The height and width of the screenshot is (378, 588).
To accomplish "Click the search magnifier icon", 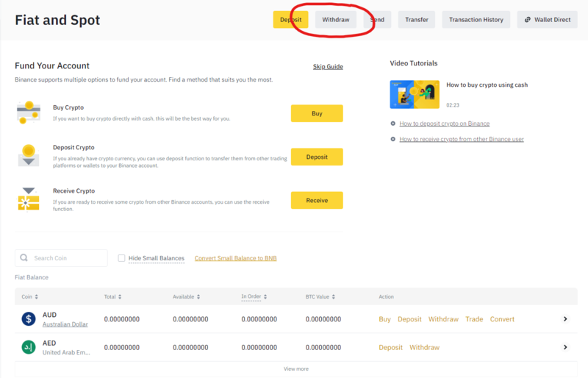I will (x=24, y=258).
